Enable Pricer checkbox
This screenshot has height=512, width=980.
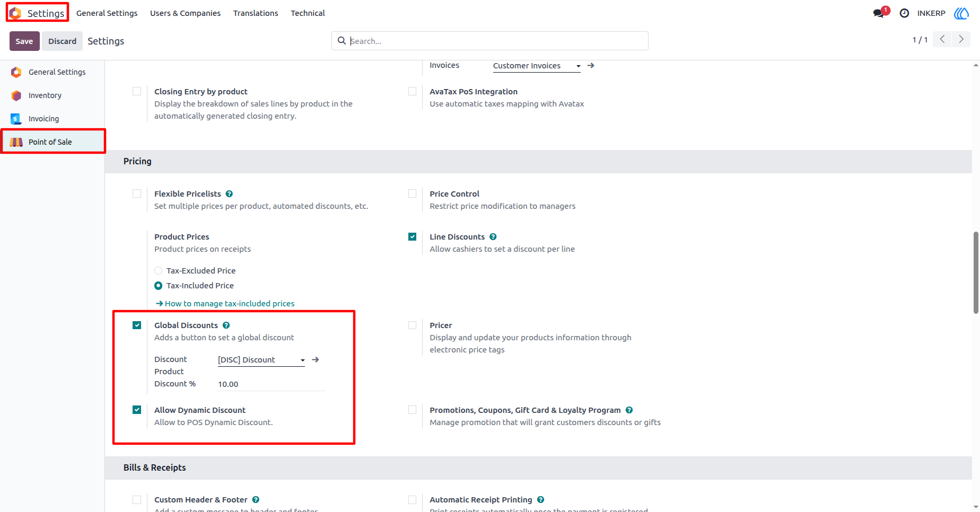coord(412,325)
